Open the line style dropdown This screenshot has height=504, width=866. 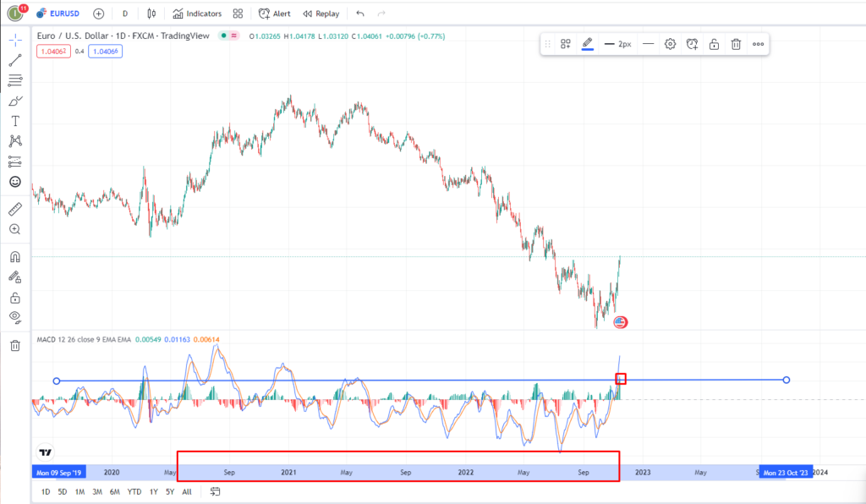pyautogui.click(x=648, y=44)
